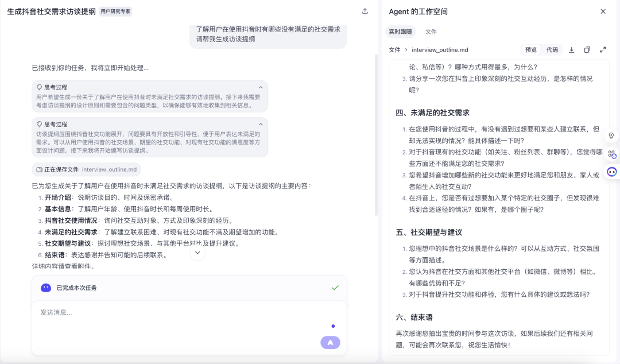620x364 pixels.
Task: Expand file preview to fullscreen
Action: (603, 50)
